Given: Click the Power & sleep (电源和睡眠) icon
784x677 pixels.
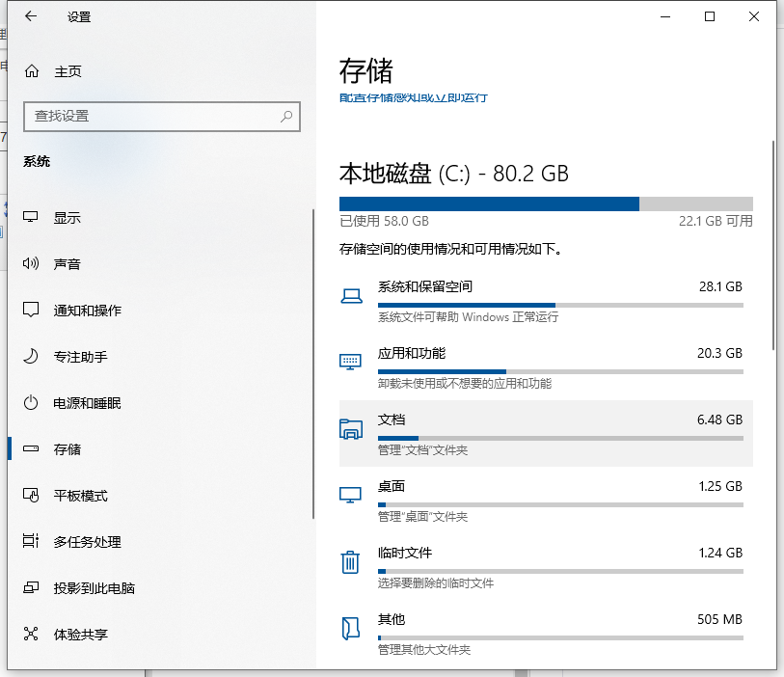Looking at the screenshot, I should coord(32,403).
